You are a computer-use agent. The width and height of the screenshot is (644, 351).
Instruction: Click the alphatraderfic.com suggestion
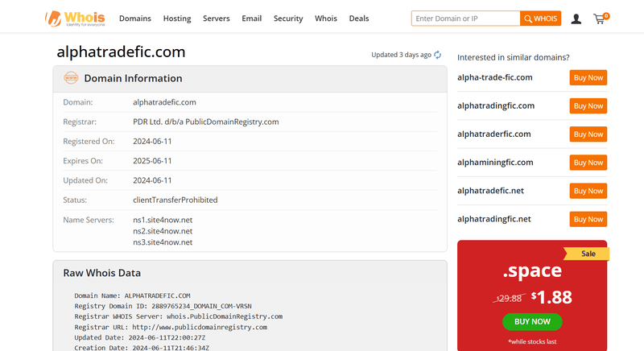tap(494, 134)
